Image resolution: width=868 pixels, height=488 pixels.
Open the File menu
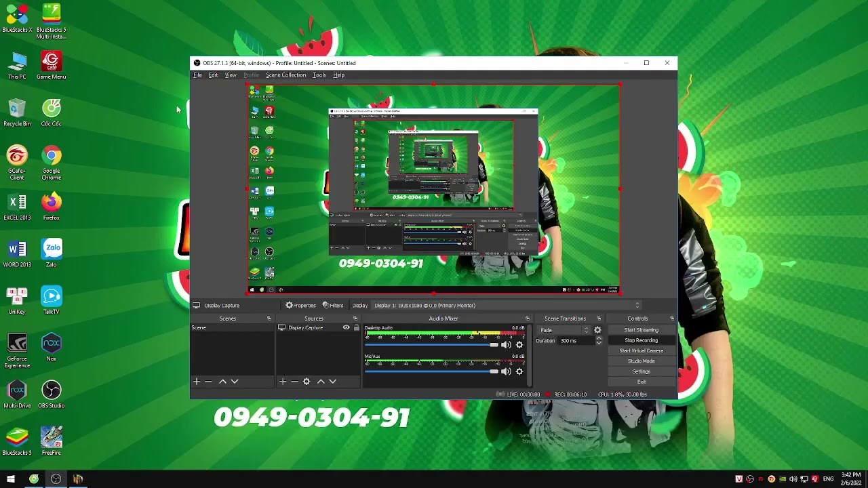coord(197,75)
